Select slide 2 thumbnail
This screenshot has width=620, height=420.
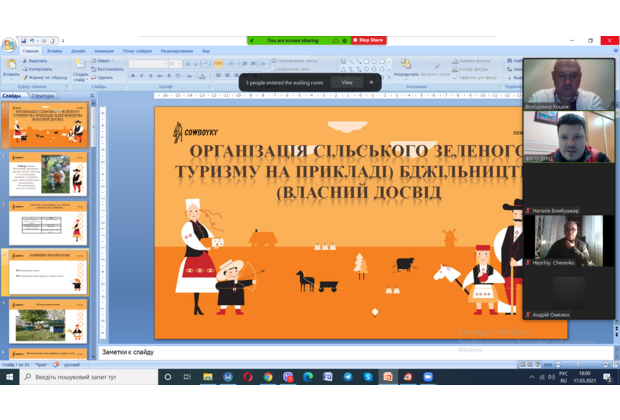pos(48,174)
